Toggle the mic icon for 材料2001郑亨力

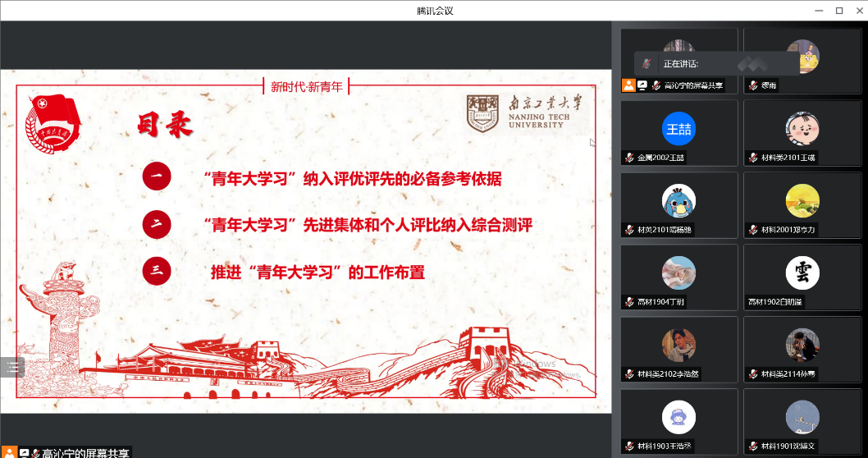pos(752,230)
